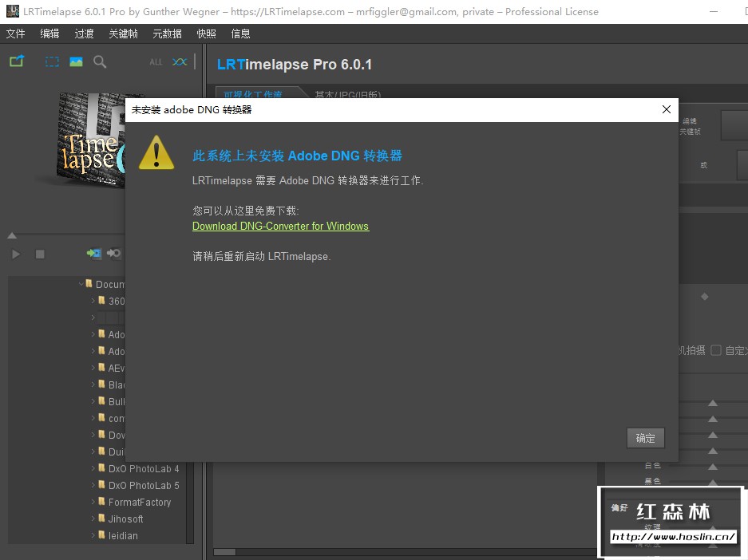This screenshot has height=560, width=748.
Task: Toggle the 自定义 checkbox on right panel
Action: pos(715,350)
